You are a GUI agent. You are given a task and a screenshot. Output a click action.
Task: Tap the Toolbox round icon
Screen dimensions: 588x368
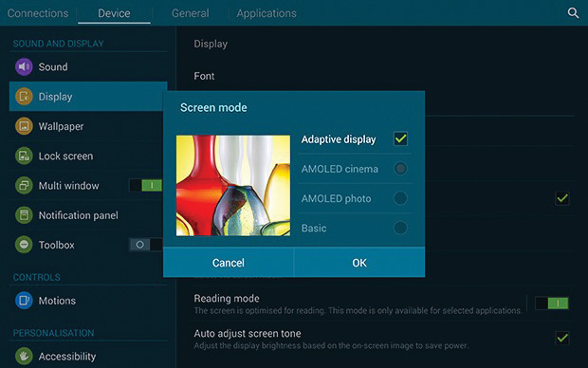point(24,245)
